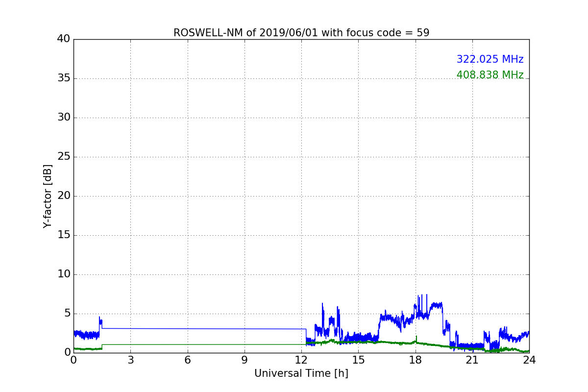The width and height of the screenshot is (588, 392).
Task: Click the Universal Time [h] axis label
Action: click(301, 373)
